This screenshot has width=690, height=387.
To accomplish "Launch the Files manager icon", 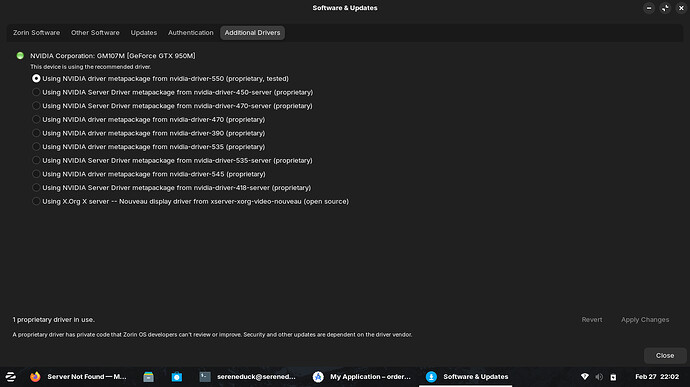I will [148, 377].
